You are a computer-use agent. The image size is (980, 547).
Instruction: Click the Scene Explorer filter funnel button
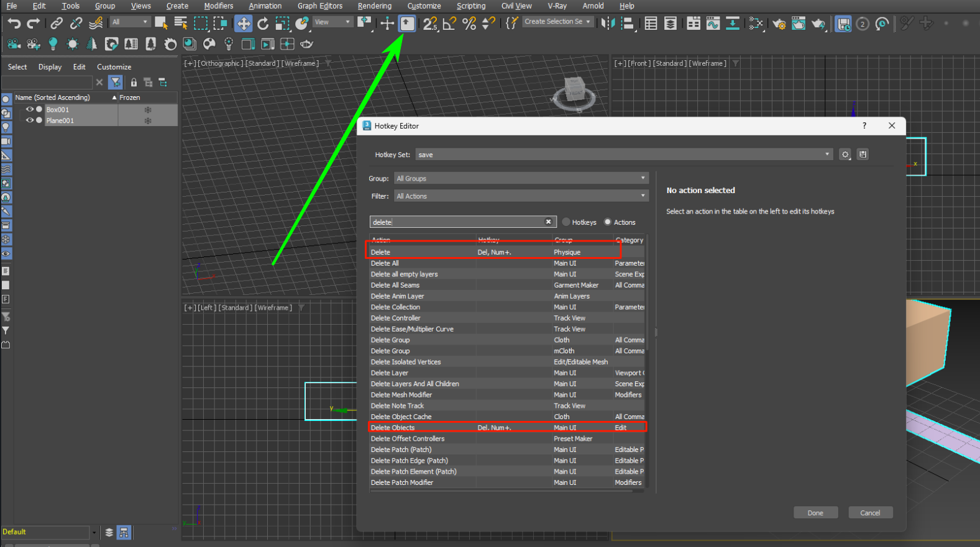coord(116,82)
